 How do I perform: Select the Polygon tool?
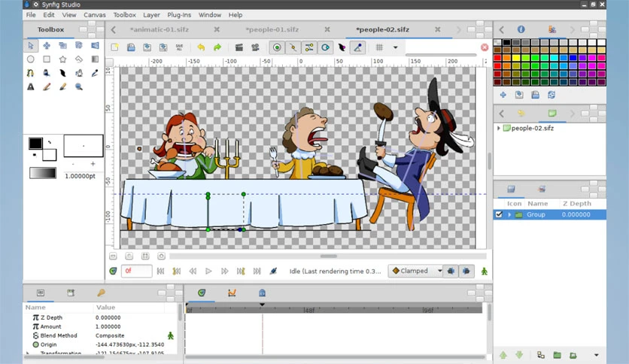pos(78,59)
